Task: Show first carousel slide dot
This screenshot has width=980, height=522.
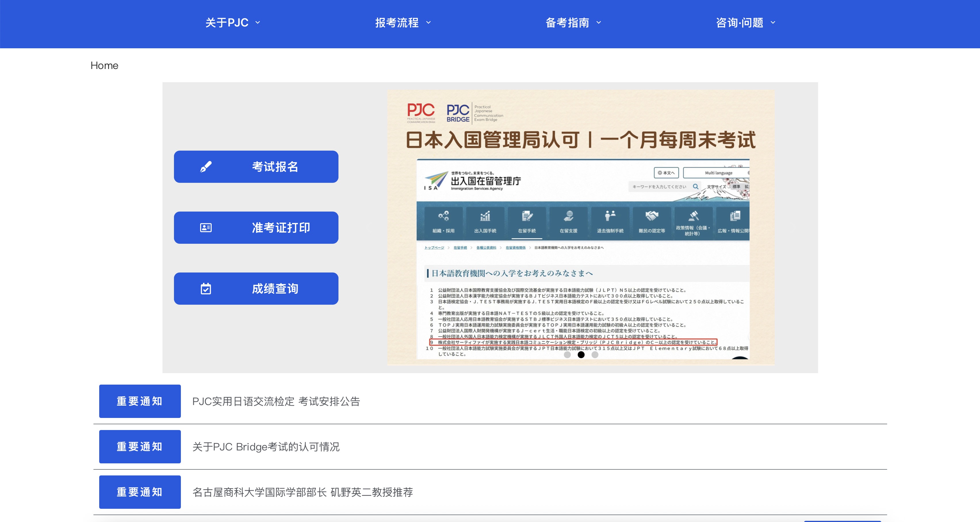Action: click(567, 354)
